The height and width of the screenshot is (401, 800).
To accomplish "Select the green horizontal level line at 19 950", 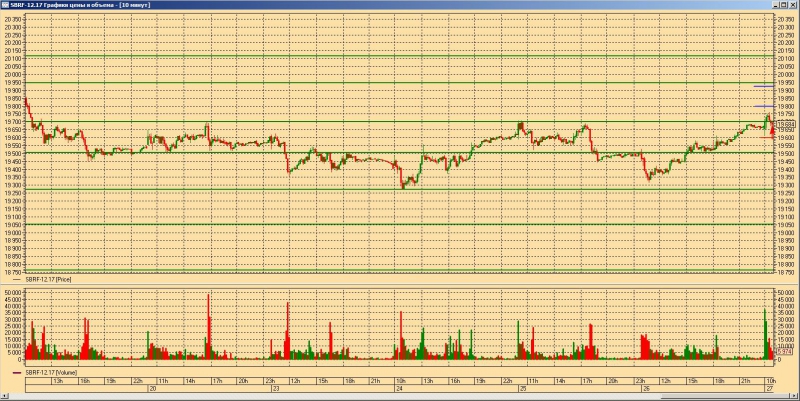I will [x=399, y=82].
